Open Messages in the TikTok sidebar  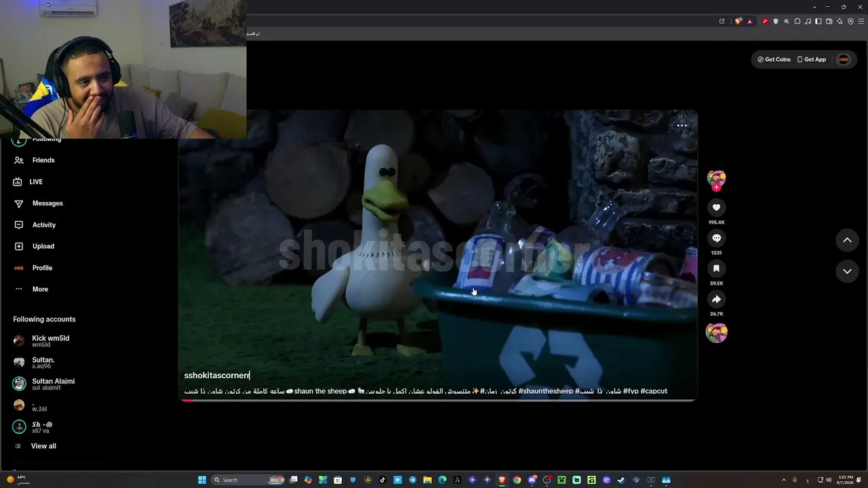point(47,203)
